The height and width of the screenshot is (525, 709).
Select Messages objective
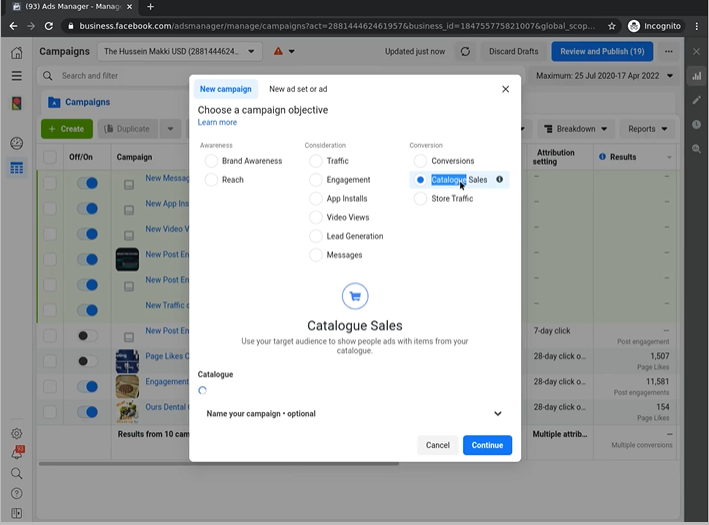316,255
